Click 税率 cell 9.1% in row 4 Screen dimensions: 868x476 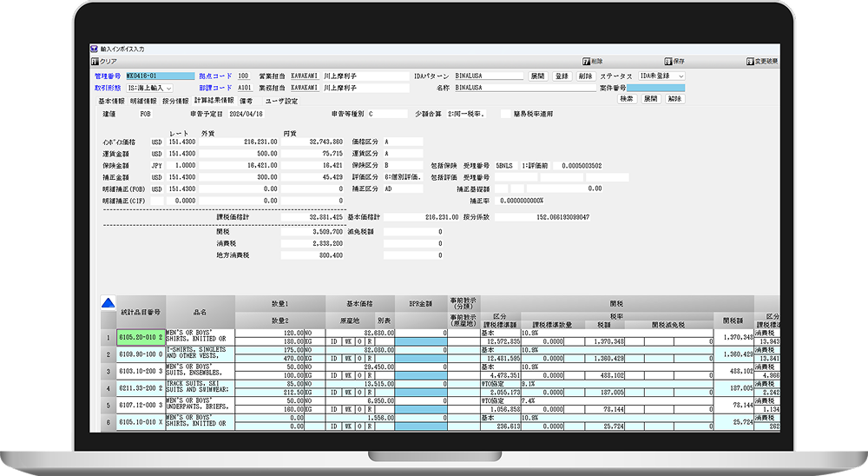coord(616,383)
